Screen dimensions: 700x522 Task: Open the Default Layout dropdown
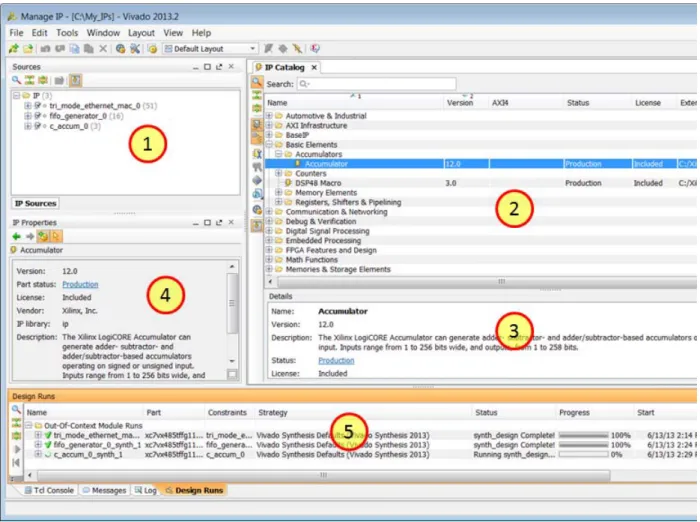pyautogui.click(x=210, y=49)
